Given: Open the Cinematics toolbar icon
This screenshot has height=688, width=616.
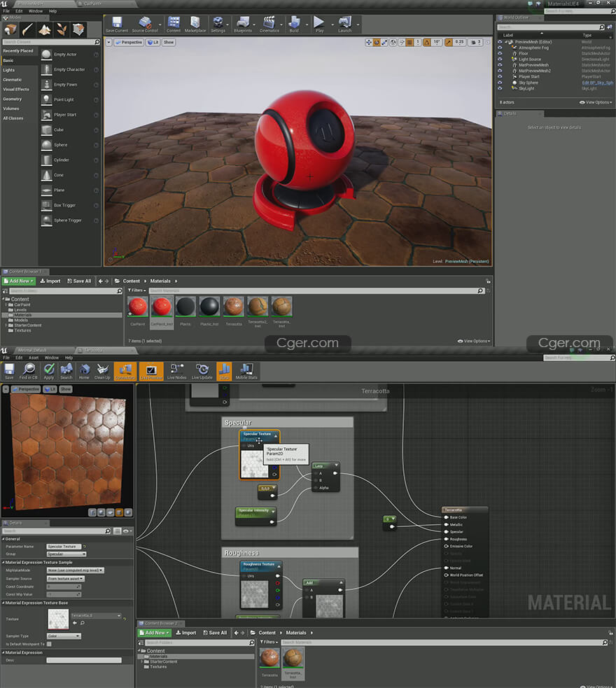Looking at the screenshot, I should (269, 24).
